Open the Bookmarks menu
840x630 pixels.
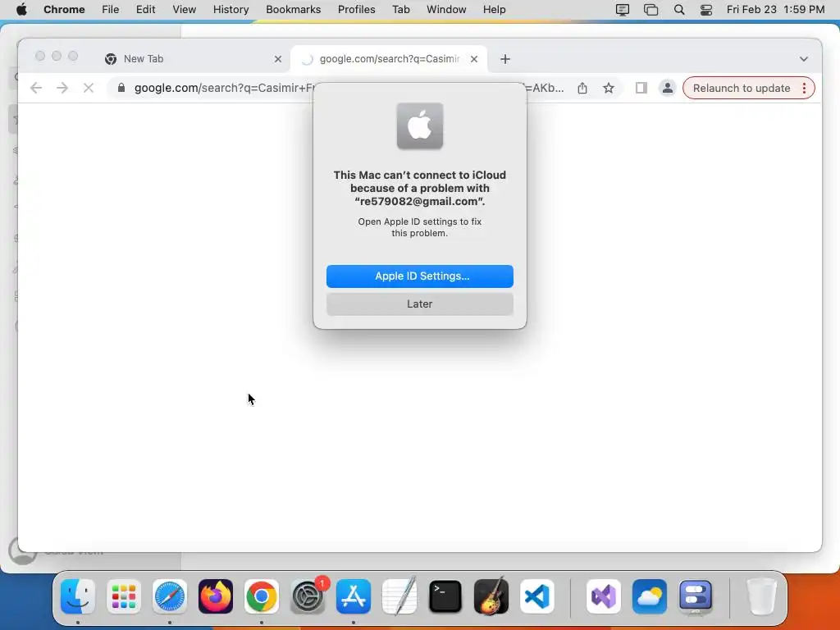click(x=293, y=10)
